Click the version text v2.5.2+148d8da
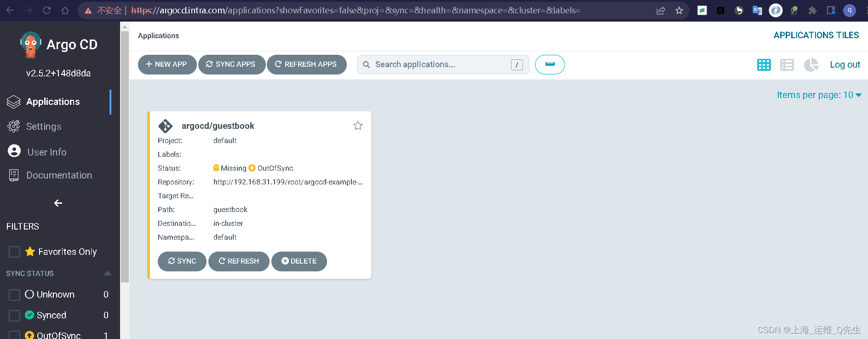The width and height of the screenshot is (868, 339). click(58, 73)
